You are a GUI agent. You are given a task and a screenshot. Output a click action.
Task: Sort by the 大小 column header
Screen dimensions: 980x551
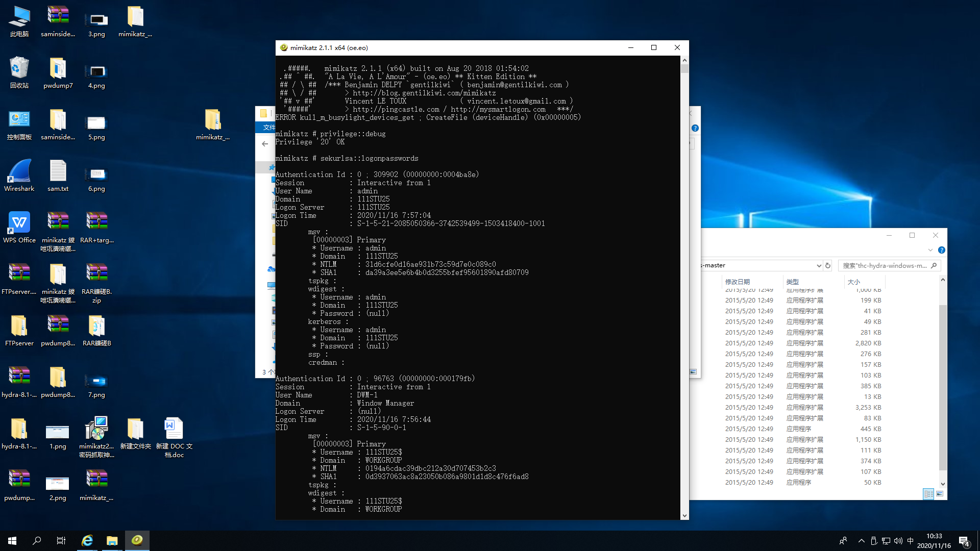tap(853, 282)
